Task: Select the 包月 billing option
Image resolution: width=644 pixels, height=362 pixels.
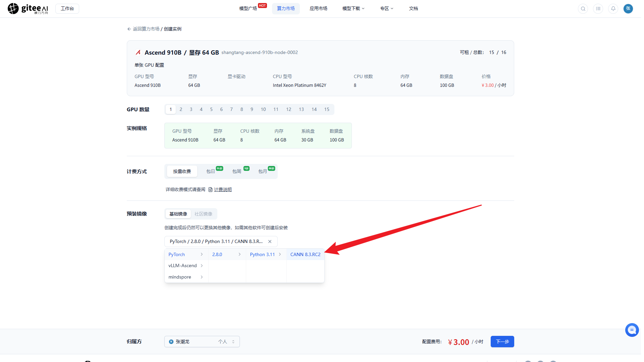Action: [x=263, y=171]
